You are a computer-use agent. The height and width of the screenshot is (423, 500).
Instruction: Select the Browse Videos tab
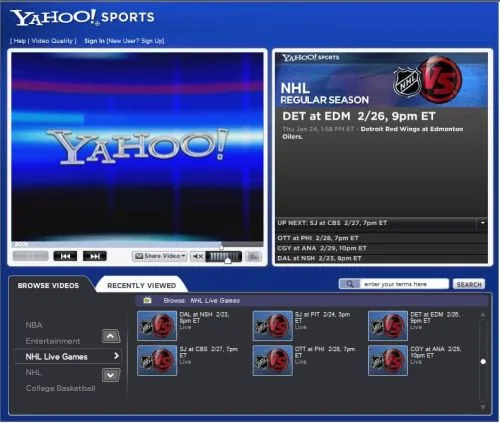[48, 285]
